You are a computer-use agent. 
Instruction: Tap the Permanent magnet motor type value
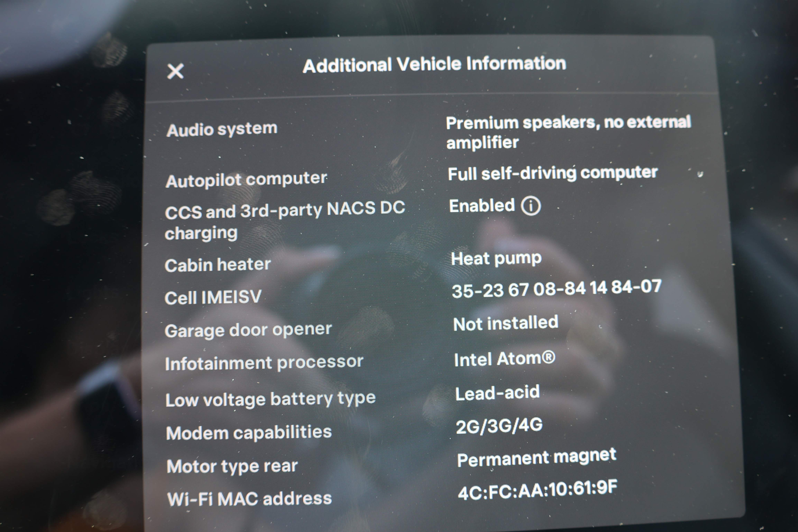coord(536,458)
